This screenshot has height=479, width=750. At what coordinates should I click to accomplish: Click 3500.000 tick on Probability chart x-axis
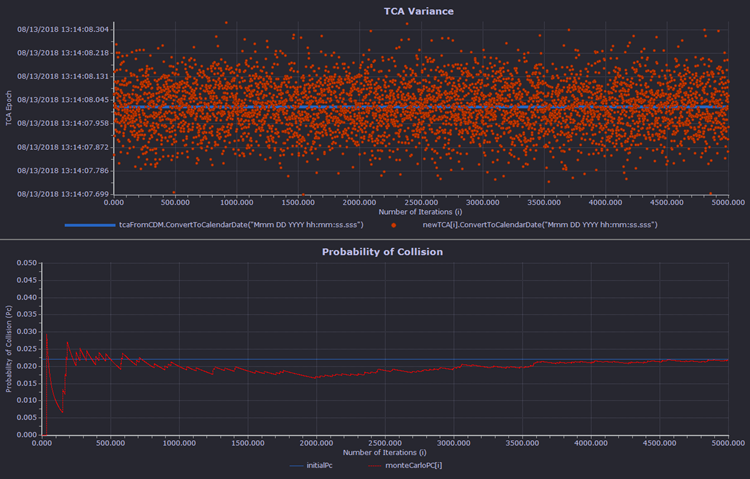[522, 443]
